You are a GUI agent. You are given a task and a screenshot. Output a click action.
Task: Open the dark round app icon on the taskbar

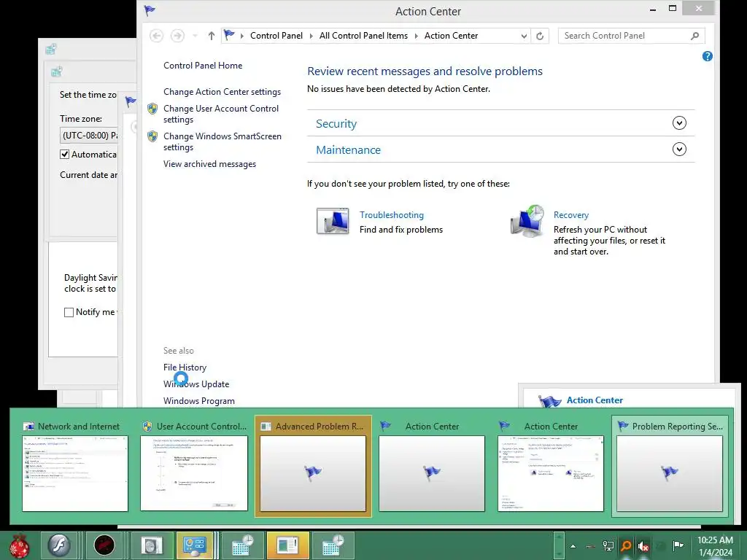104,545
